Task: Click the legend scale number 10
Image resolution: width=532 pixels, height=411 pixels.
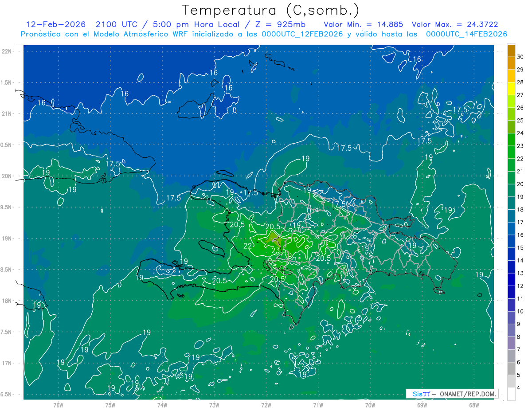Action: [520, 311]
